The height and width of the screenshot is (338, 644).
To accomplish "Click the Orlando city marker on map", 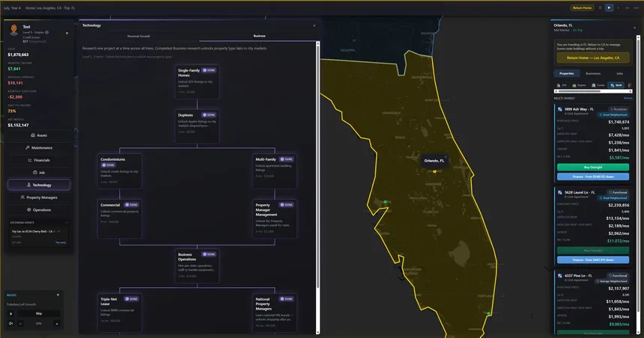I will [434, 171].
